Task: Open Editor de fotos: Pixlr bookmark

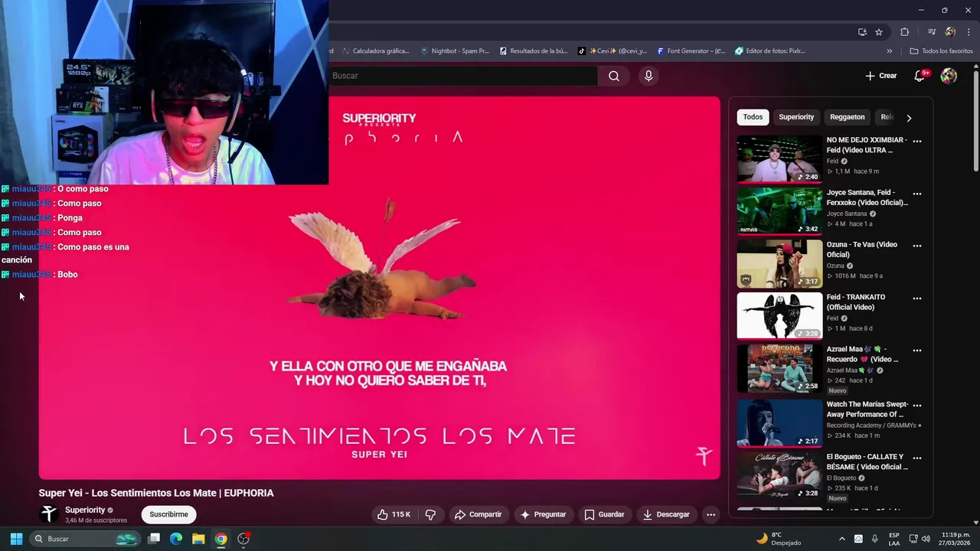Action: (769, 51)
